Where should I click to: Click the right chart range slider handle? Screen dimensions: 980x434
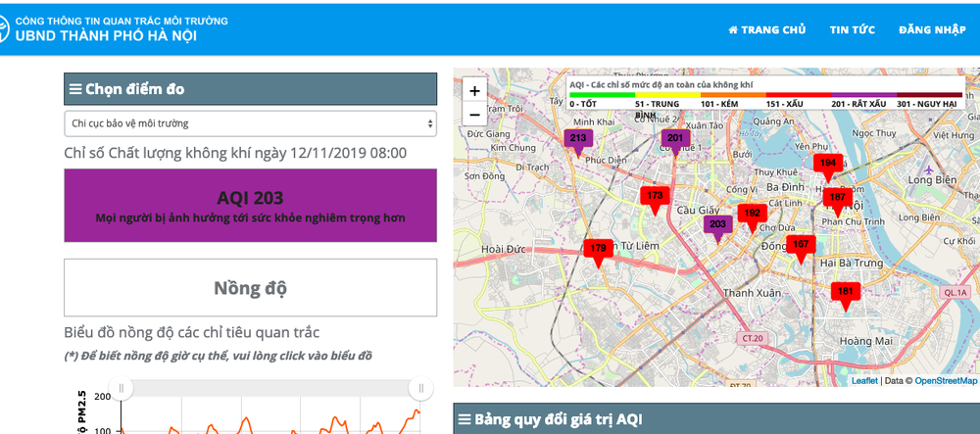coord(421,388)
